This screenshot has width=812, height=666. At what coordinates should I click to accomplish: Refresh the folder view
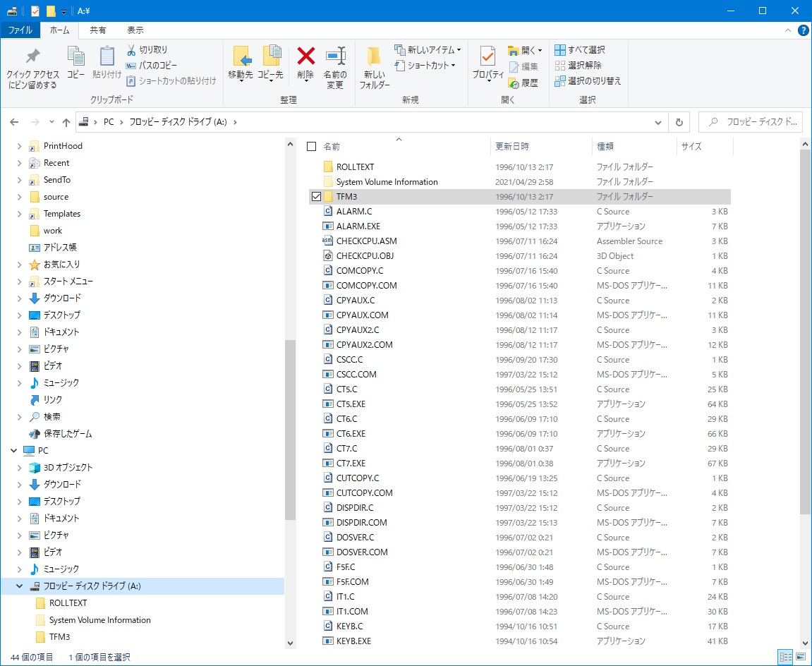[x=679, y=122]
